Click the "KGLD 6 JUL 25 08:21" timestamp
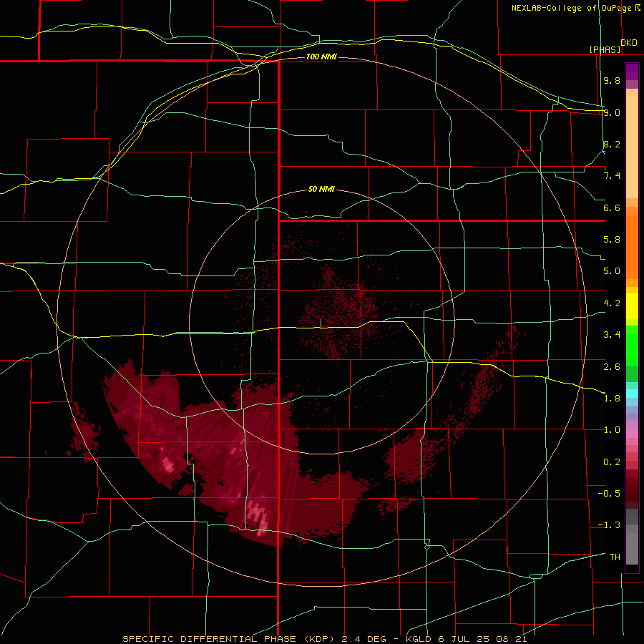The height and width of the screenshot is (644, 644). pos(466,639)
